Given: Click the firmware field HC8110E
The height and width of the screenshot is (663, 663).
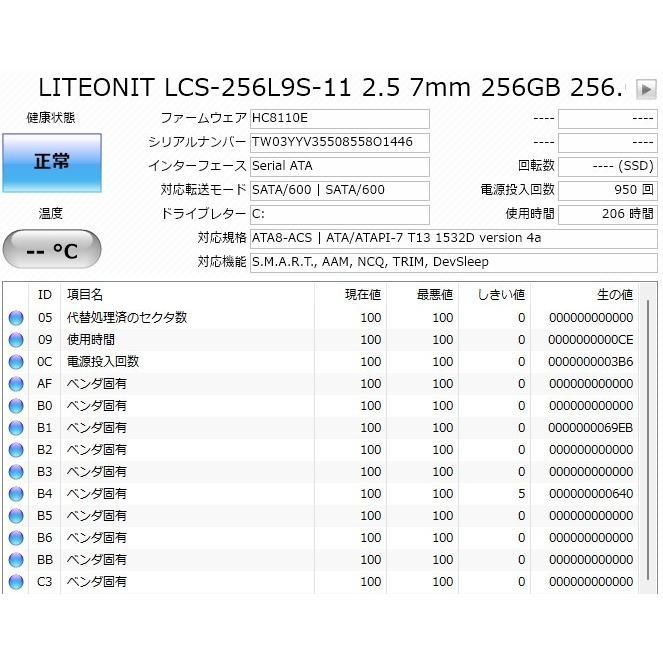Looking at the screenshot, I should point(340,119).
